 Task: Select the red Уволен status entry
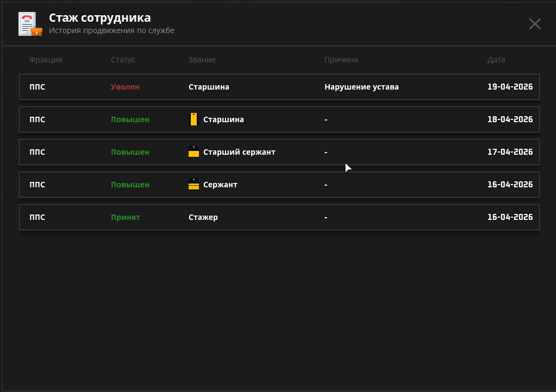point(125,87)
